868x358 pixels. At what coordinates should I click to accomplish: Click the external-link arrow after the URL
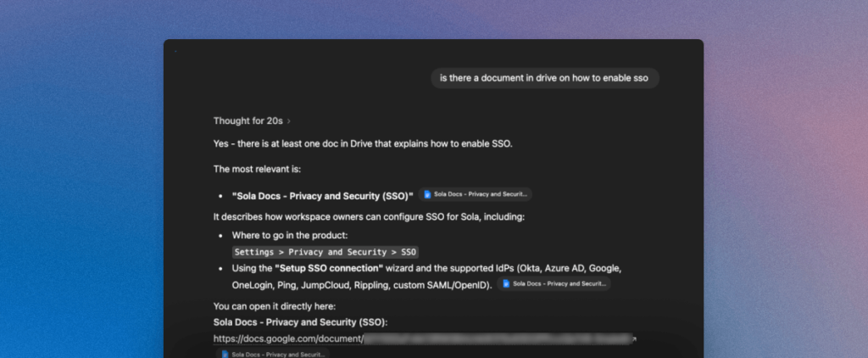(x=635, y=339)
